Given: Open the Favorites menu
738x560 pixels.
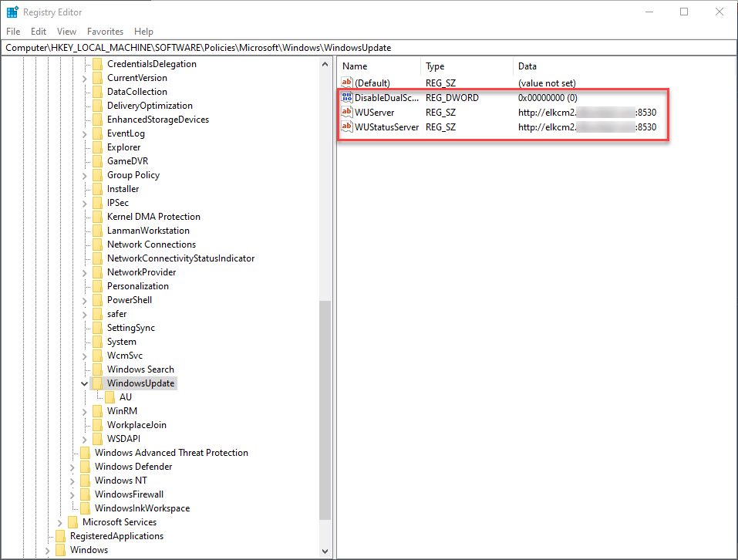Looking at the screenshot, I should tap(105, 32).
